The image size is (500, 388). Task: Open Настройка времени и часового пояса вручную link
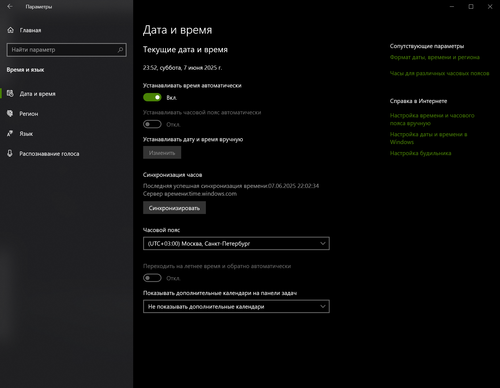432,119
